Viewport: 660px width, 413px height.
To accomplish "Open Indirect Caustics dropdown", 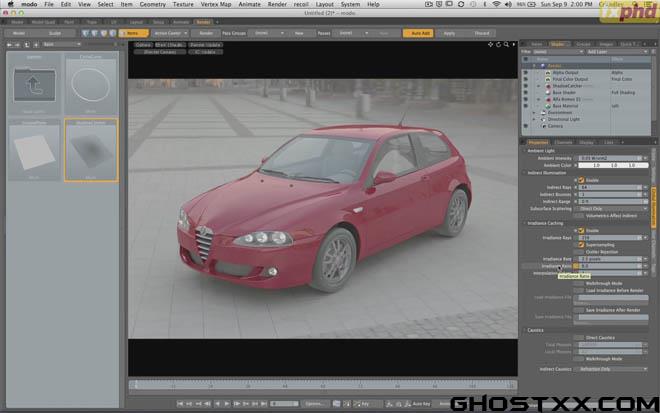I will point(613,369).
